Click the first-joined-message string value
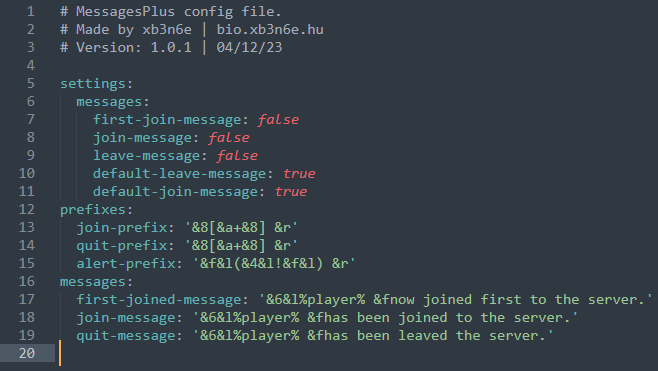This screenshot has height=371, width=658. (455, 300)
